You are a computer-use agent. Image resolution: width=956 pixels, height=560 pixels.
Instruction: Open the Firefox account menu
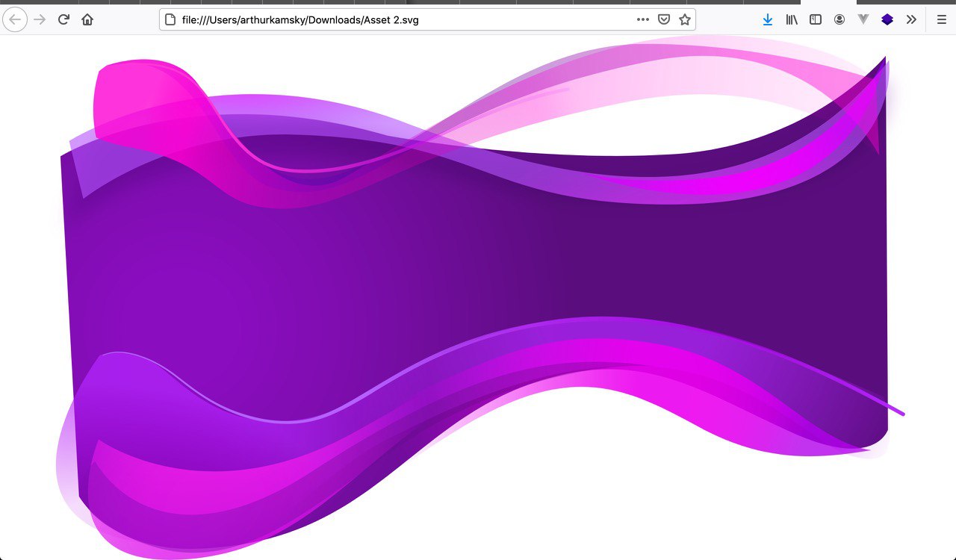point(839,19)
